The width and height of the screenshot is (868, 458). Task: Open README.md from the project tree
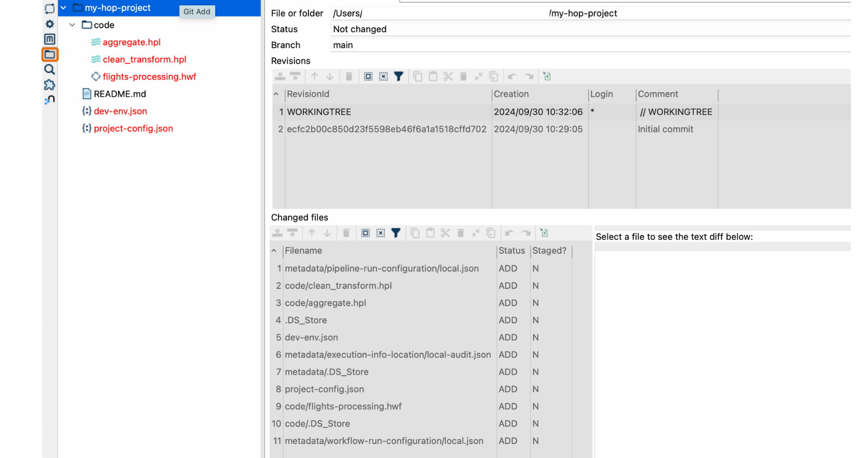click(x=119, y=94)
